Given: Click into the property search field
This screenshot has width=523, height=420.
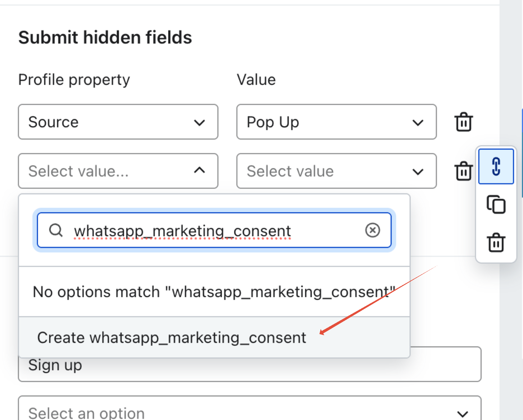Looking at the screenshot, I should click(x=216, y=230).
